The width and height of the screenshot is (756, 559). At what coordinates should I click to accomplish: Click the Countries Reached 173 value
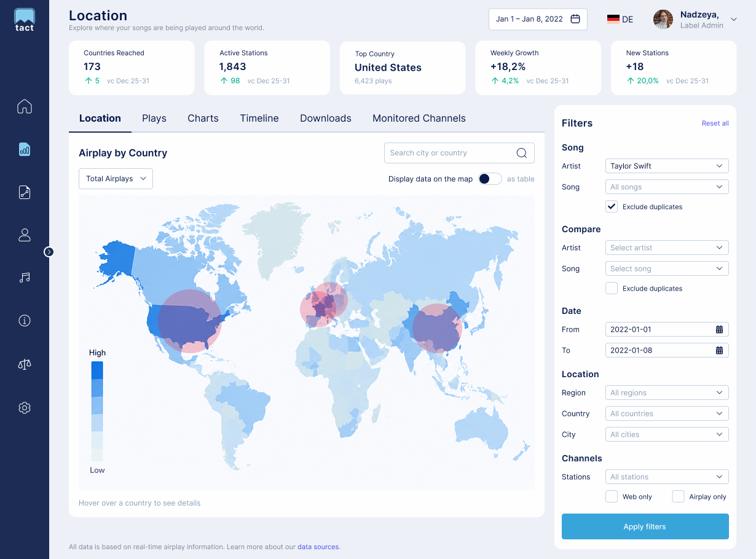coord(92,66)
